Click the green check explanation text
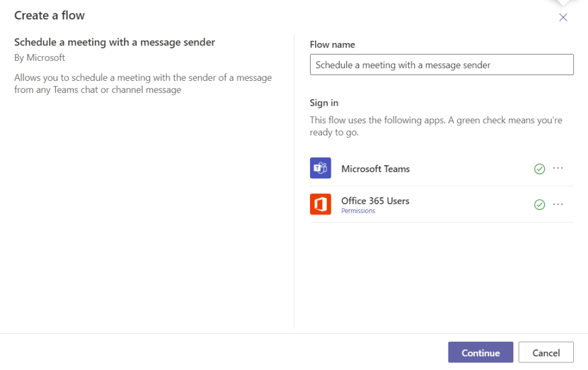This screenshot has width=588, height=370. (436, 126)
